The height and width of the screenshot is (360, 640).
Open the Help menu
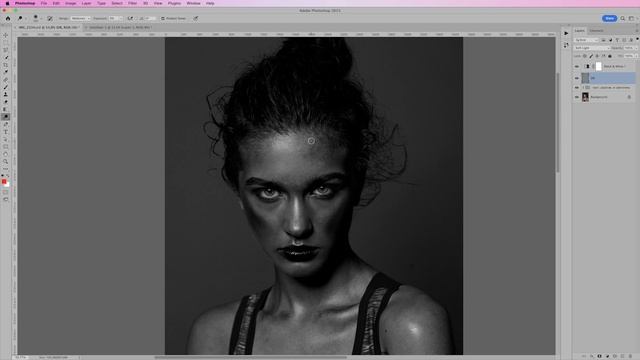210,3
